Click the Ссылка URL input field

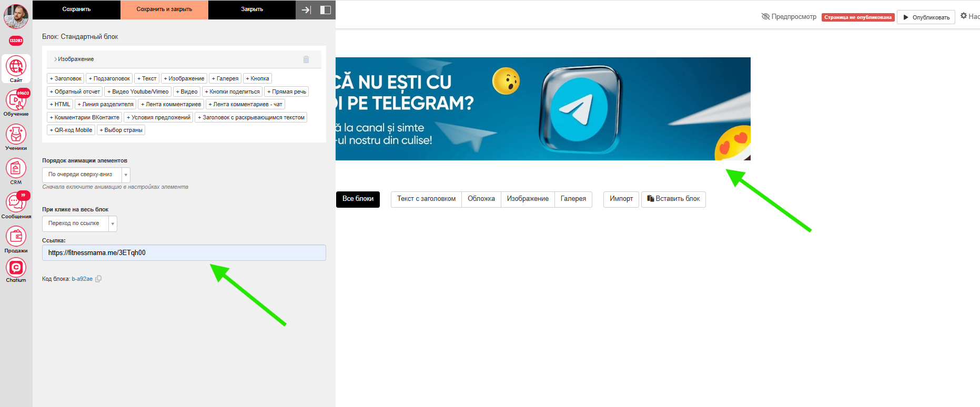(x=184, y=253)
